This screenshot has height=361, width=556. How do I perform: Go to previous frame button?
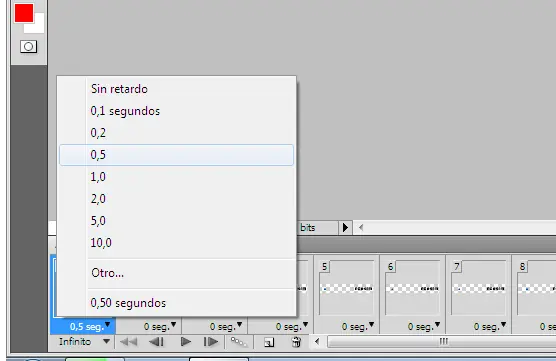coord(156,342)
